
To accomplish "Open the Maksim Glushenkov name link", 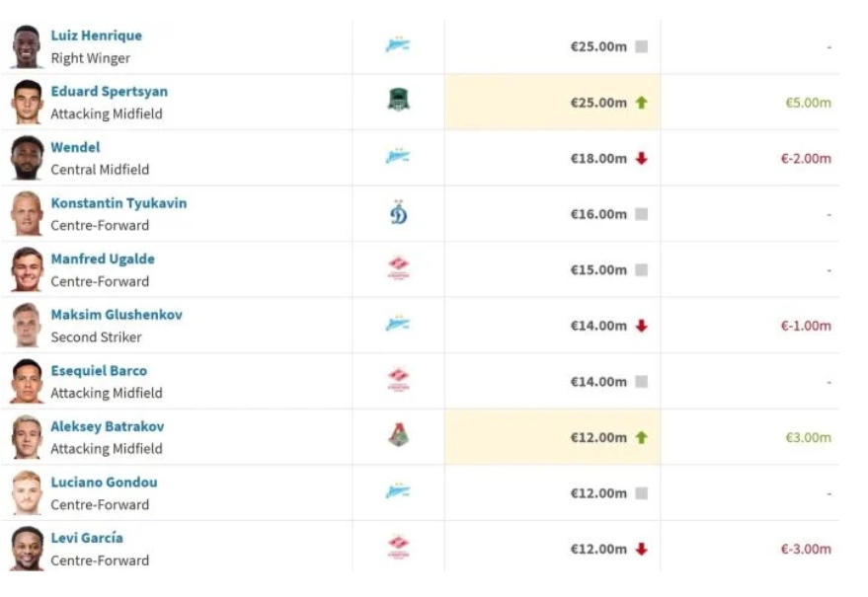I will pyautogui.click(x=117, y=314).
